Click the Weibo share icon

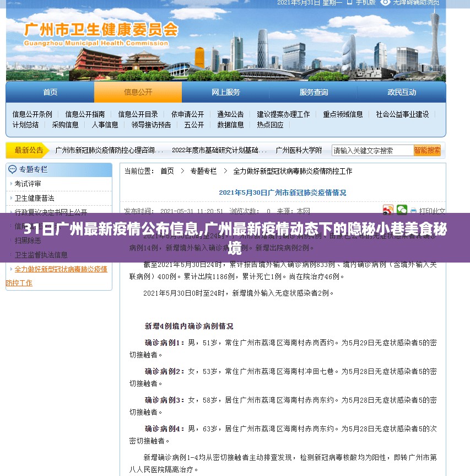coord(388,210)
